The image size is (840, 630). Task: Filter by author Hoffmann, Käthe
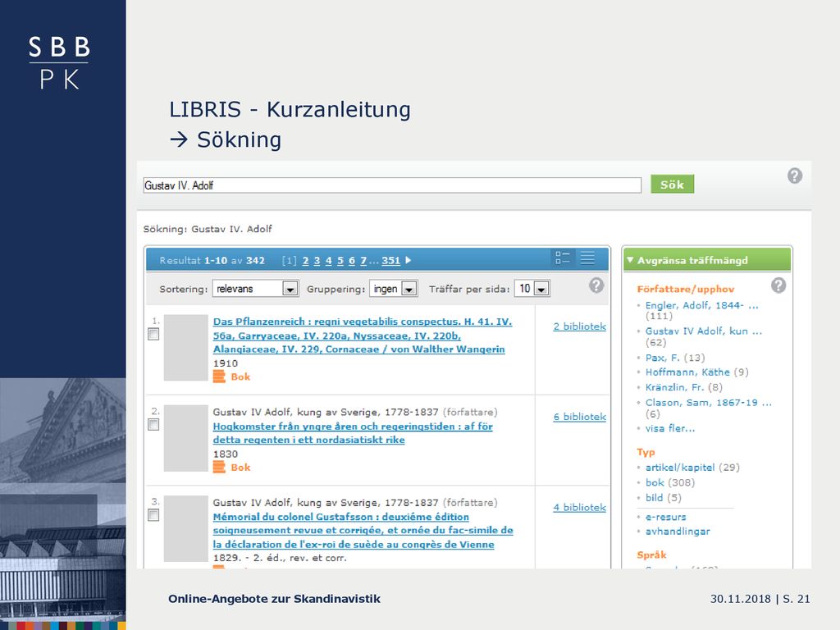click(687, 372)
